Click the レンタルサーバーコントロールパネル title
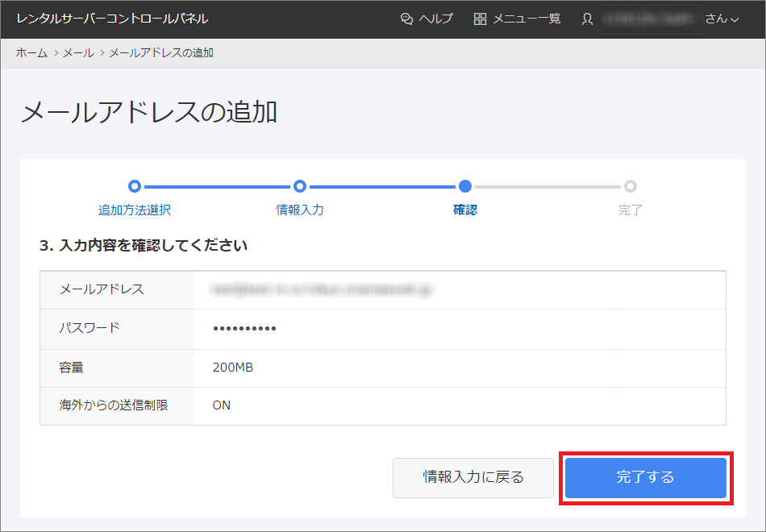This screenshot has width=766, height=532. [112, 19]
